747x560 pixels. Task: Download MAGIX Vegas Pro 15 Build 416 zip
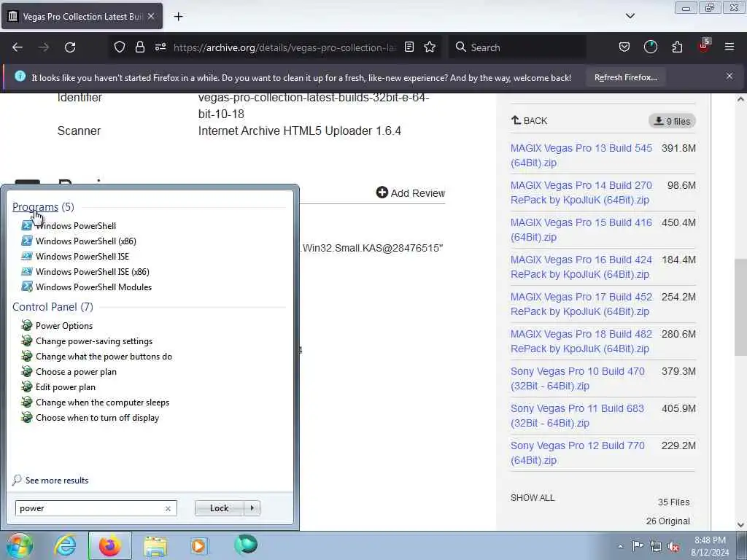click(581, 230)
